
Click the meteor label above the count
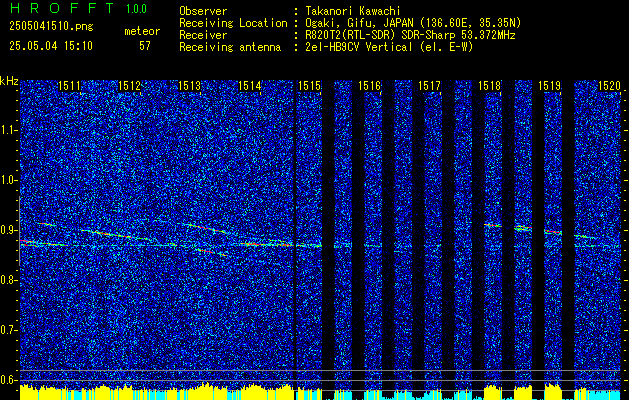tap(142, 31)
